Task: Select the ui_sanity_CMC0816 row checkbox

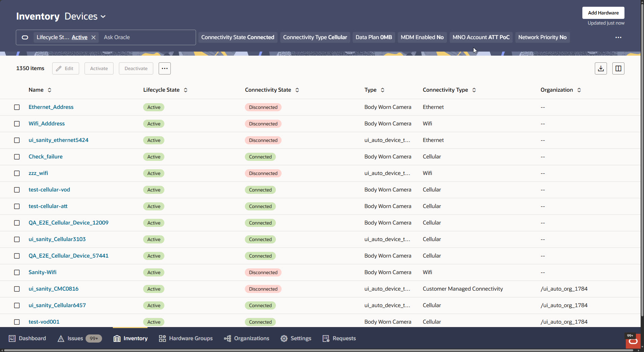Action: [x=17, y=289]
